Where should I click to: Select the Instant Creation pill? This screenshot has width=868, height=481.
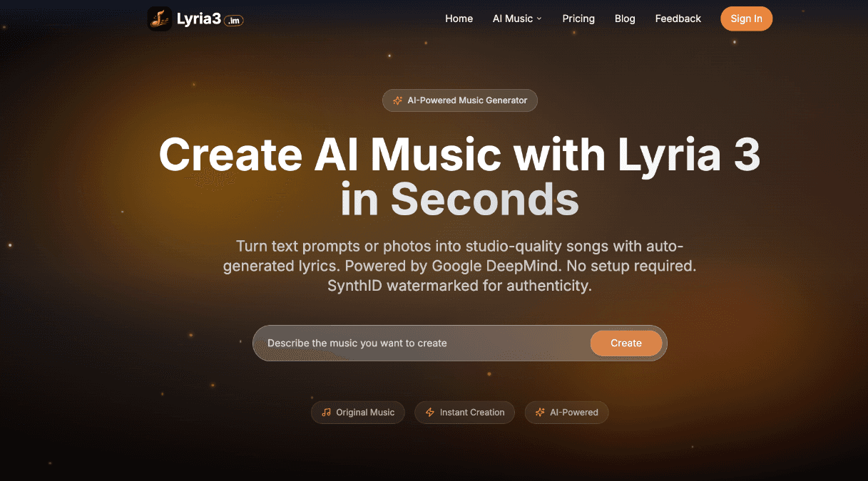click(x=465, y=413)
